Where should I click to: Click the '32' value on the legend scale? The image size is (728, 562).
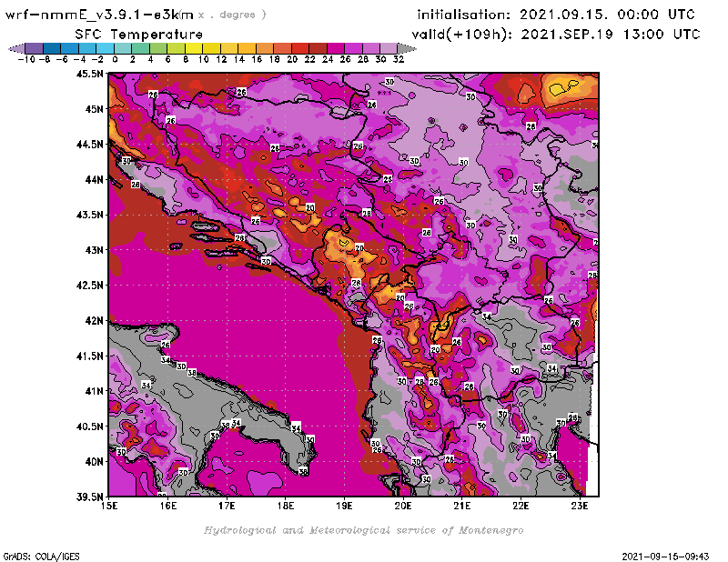(x=399, y=59)
